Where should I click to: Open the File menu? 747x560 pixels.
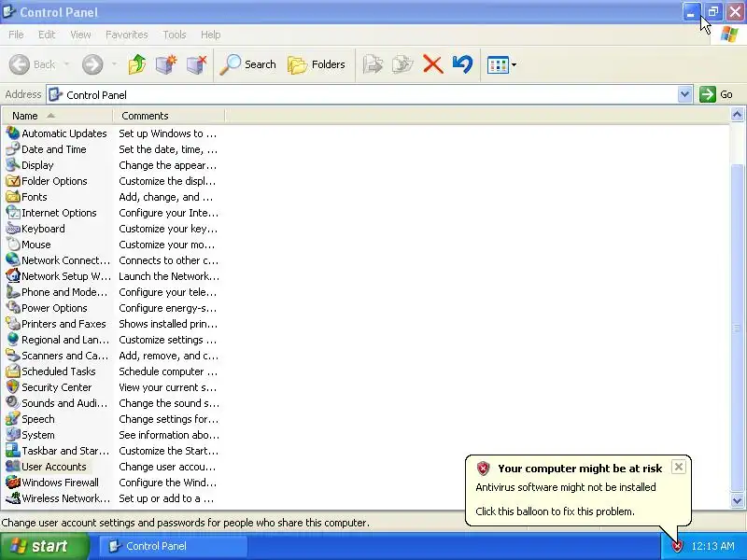16,35
